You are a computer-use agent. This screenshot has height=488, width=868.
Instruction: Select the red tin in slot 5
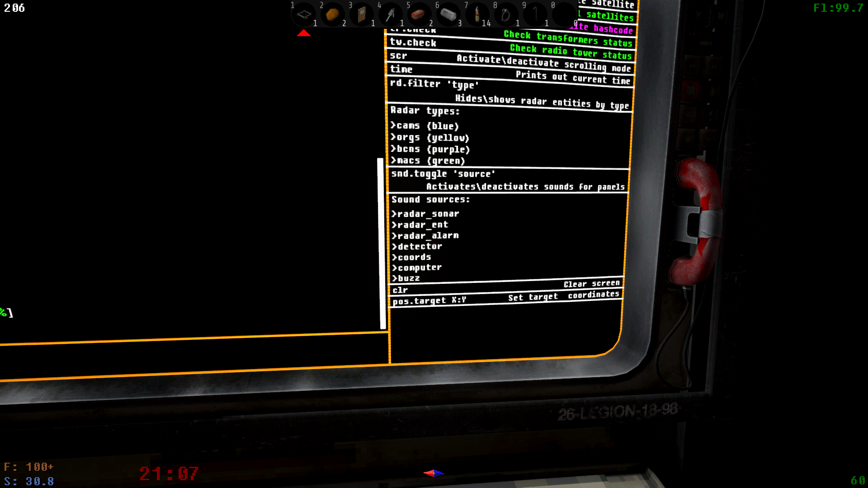click(419, 14)
